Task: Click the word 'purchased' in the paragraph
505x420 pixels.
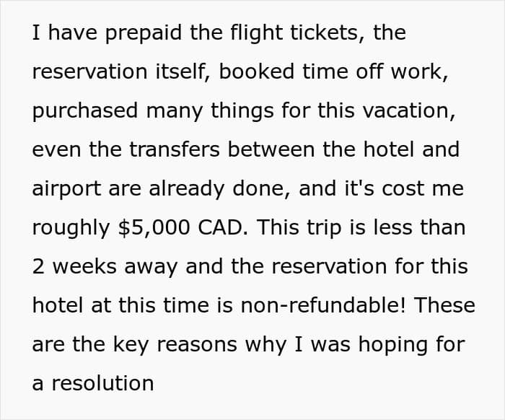Action: 85,111
